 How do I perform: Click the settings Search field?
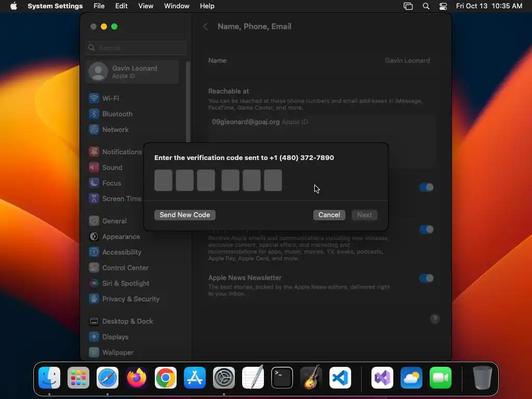(x=137, y=48)
